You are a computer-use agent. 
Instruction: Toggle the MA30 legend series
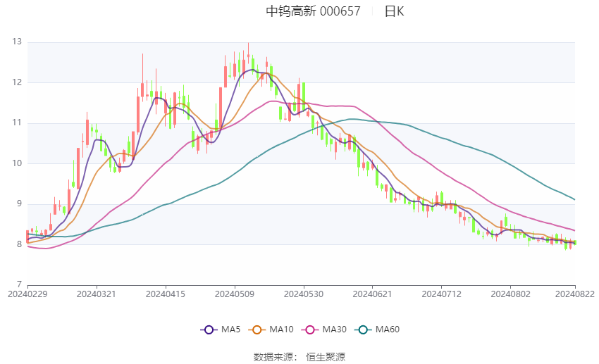click(324, 330)
